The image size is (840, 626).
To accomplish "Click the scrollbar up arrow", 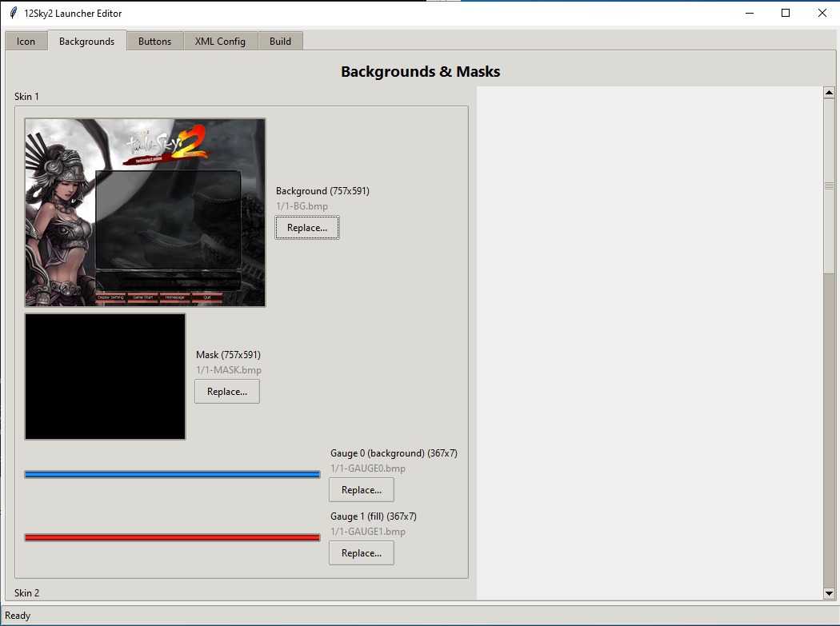I will (829, 93).
